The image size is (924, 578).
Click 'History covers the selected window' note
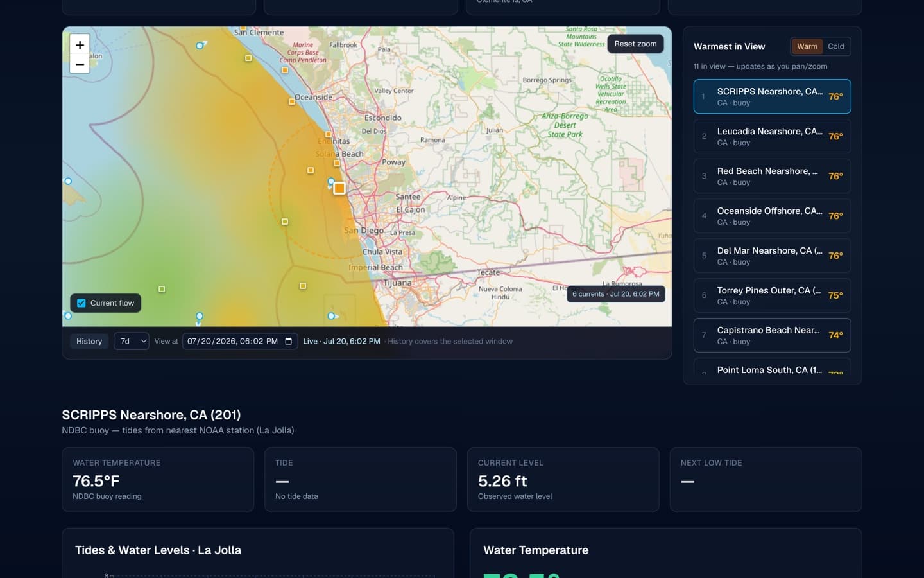(x=450, y=341)
